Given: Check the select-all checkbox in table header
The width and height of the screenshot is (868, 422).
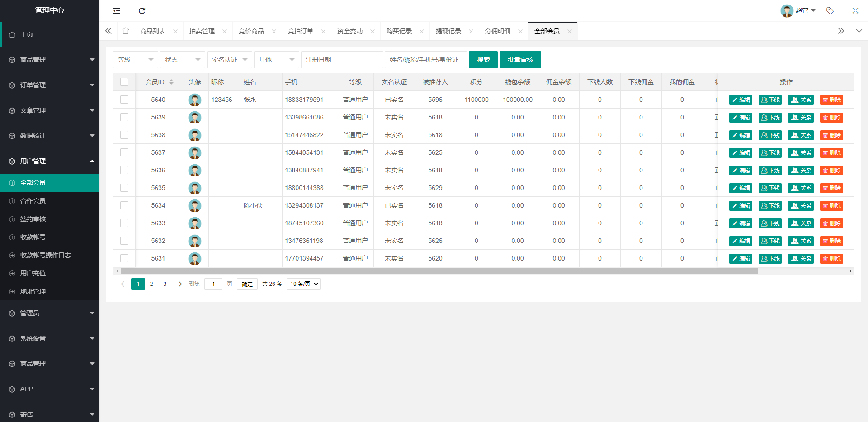Looking at the screenshot, I should pyautogui.click(x=124, y=82).
